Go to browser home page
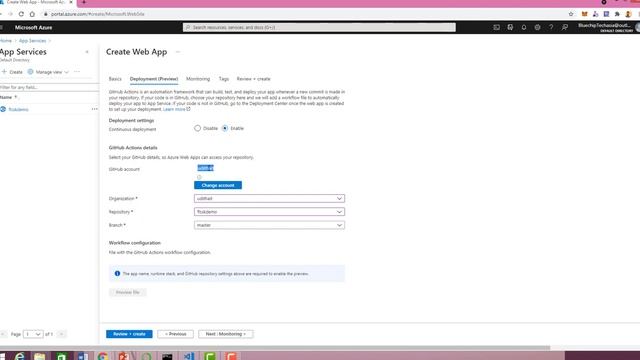 pyautogui.click(x=32, y=14)
